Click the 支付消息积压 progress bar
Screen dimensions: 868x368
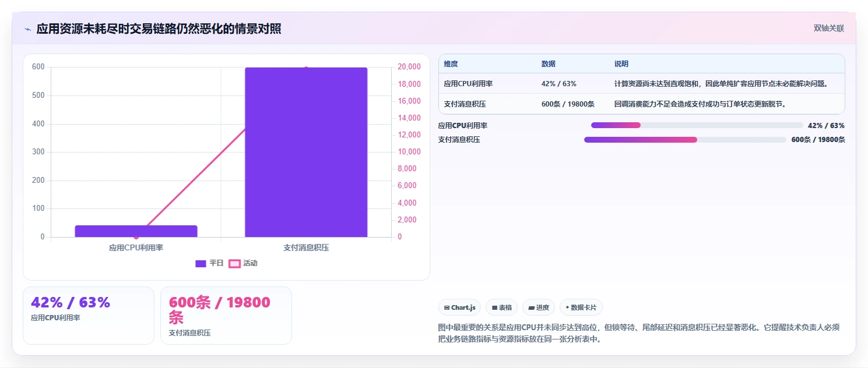(x=685, y=140)
